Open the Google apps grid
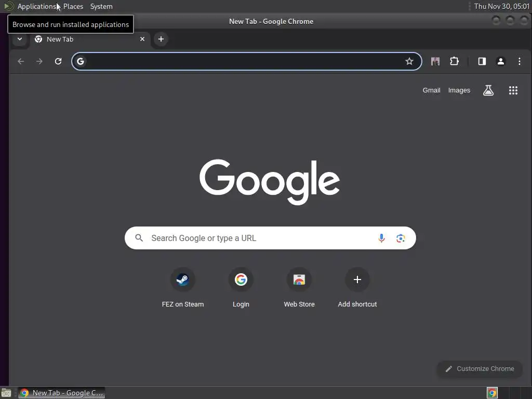532x399 pixels. pos(513,90)
